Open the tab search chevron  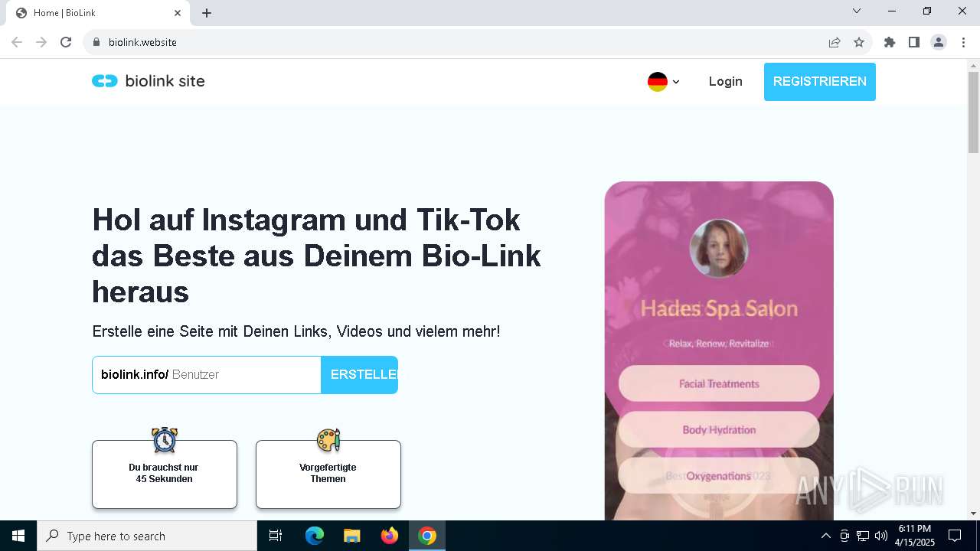(x=857, y=11)
